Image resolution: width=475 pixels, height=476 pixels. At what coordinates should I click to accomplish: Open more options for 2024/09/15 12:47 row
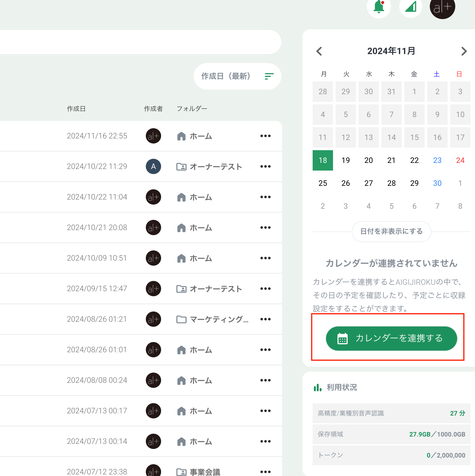pyautogui.click(x=266, y=289)
